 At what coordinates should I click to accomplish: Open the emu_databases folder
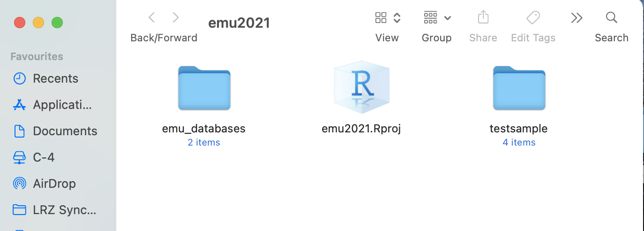(x=204, y=88)
